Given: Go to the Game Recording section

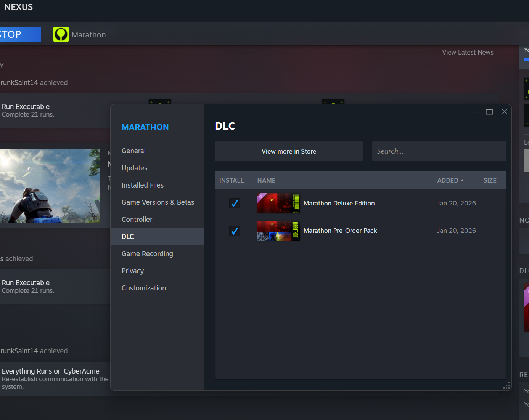Looking at the screenshot, I should pyautogui.click(x=147, y=254).
